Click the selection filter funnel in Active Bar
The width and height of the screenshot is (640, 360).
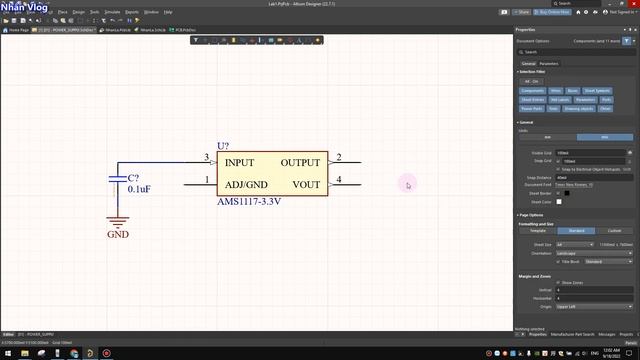coord(196,40)
